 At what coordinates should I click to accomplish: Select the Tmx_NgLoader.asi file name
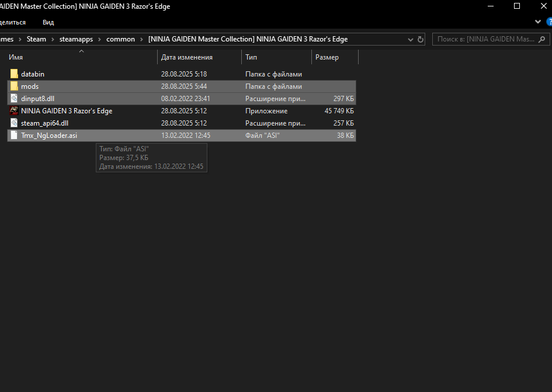(49, 136)
